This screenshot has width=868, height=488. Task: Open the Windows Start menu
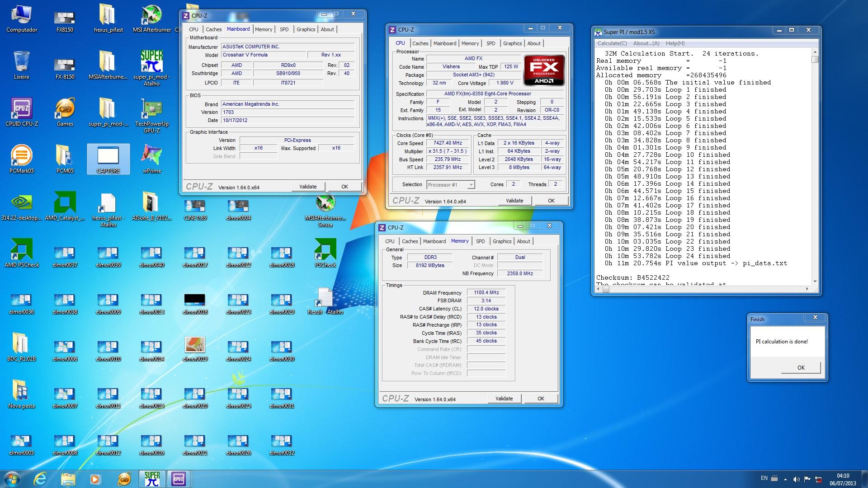[x=12, y=479]
